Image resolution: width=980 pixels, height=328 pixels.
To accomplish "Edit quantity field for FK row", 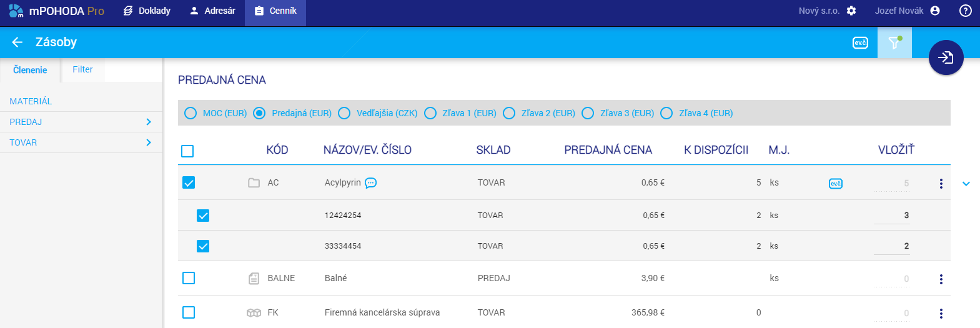I will pyautogui.click(x=892, y=314).
